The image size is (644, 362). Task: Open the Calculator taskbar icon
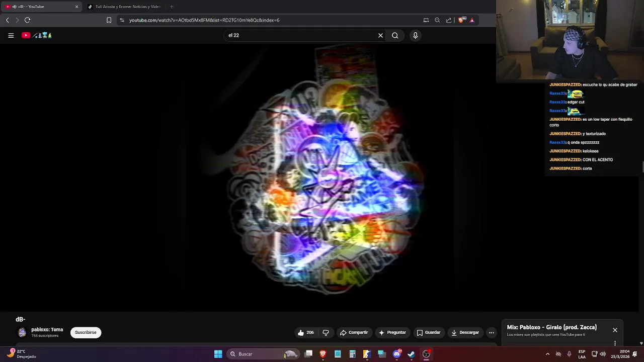click(x=352, y=354)
